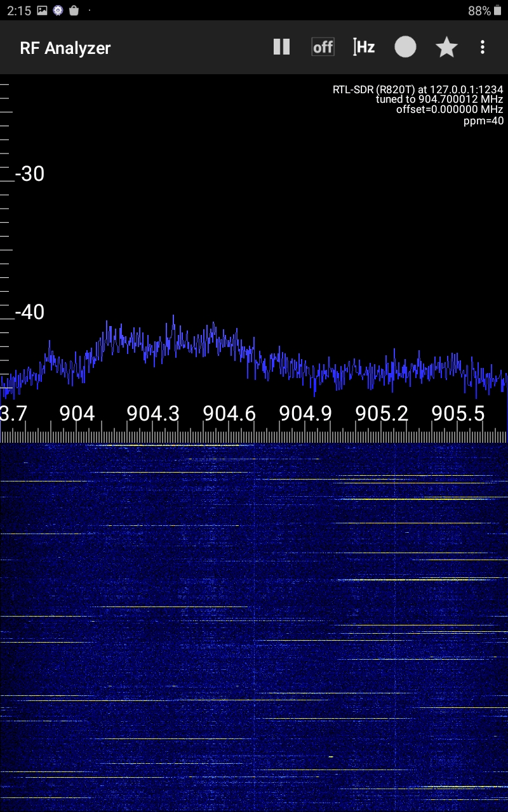The width and height of the screenshot is (508, 812).
Task: Tap the -40 dB scale label
Action: 30,312
